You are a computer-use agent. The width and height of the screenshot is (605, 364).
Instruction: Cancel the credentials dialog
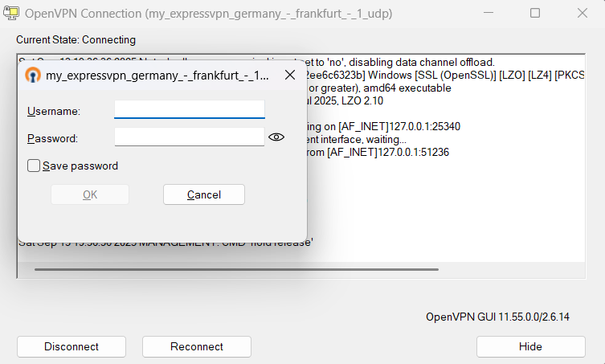point(204,194)
